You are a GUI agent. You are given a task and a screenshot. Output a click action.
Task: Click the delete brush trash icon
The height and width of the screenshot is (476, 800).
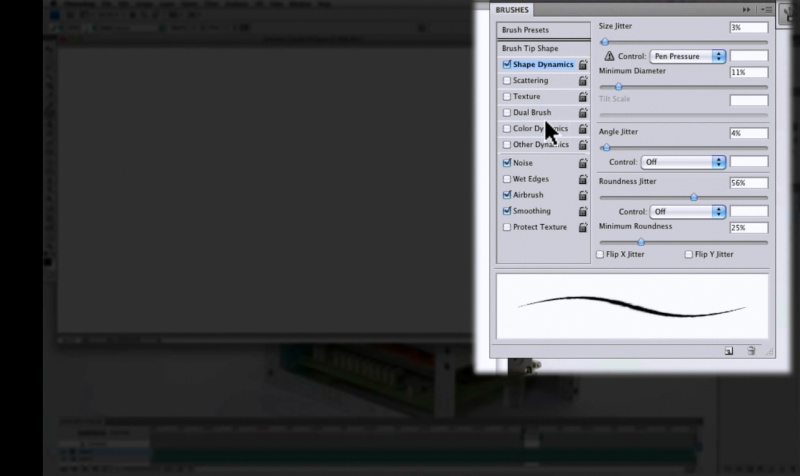point(751,350)
